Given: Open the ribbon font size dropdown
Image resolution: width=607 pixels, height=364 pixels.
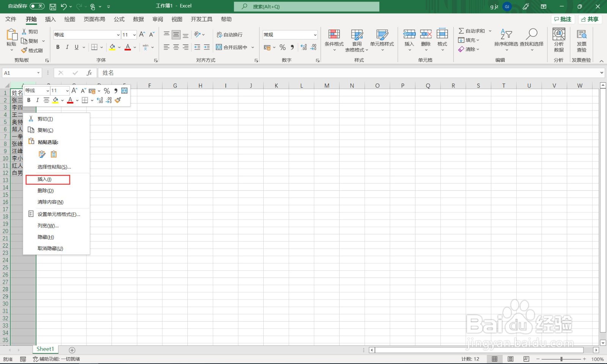Looking at the screenshot, I should point(134,35).
